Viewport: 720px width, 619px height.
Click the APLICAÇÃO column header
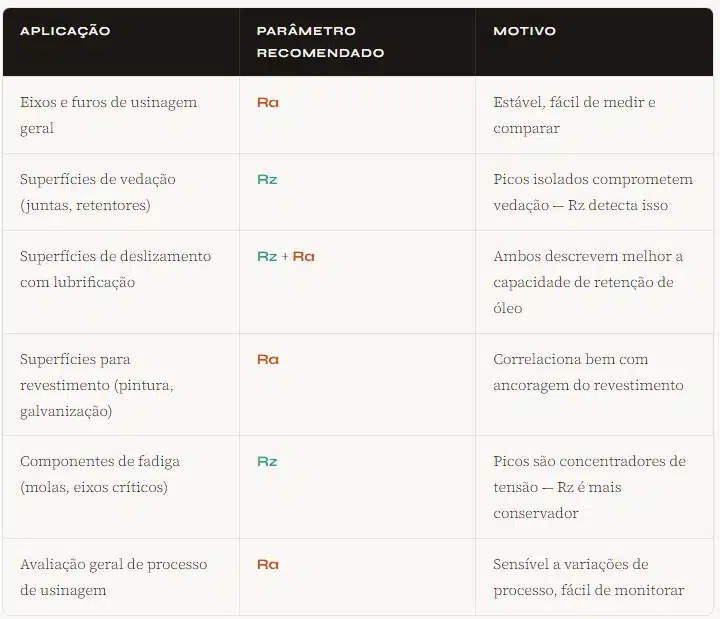pyautogui.click(x=65, y=31)
